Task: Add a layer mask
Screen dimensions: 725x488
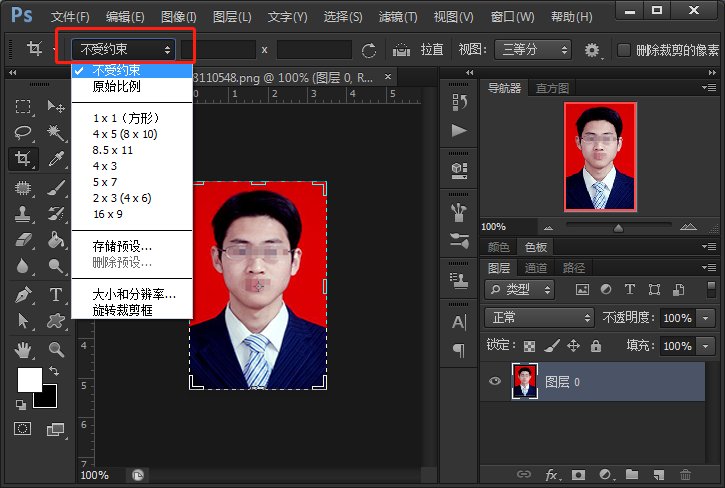Action: tap(578, 475)
